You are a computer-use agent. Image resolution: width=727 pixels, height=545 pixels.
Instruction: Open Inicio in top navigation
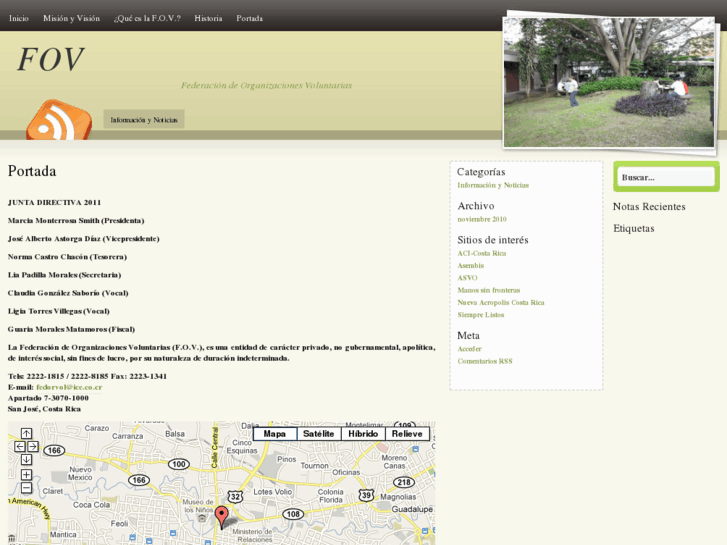19,19
